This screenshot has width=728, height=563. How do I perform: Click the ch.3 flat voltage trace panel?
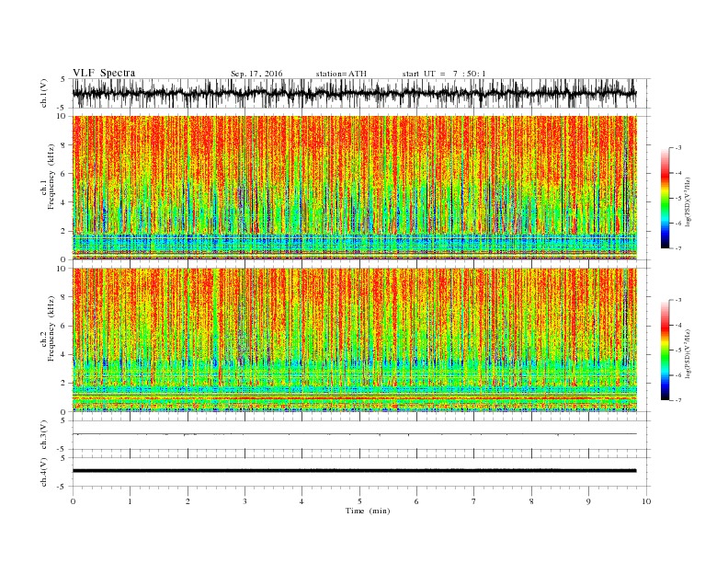tap(361, 435)
